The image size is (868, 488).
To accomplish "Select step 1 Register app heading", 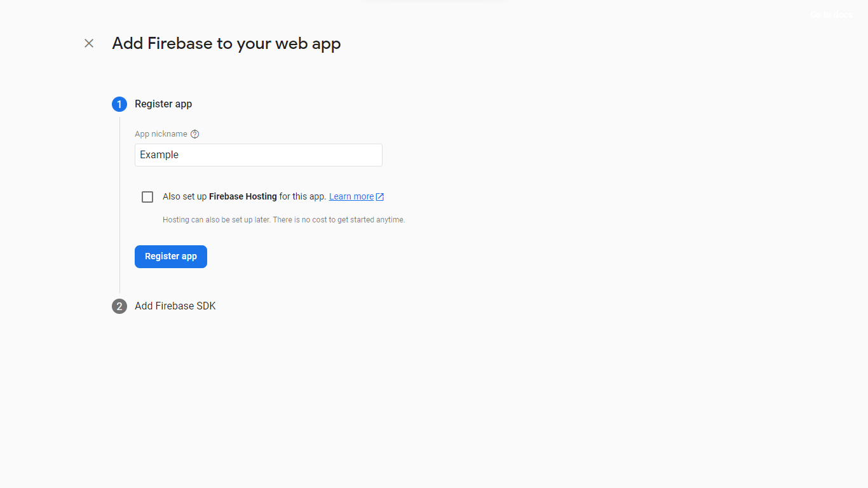I will (x=163, y=104).
